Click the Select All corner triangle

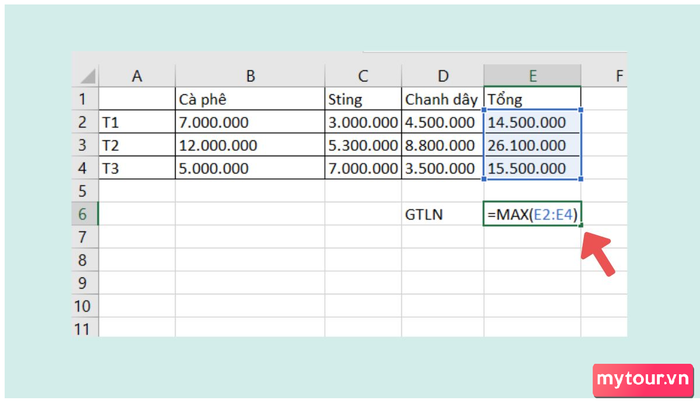[88, 76]
